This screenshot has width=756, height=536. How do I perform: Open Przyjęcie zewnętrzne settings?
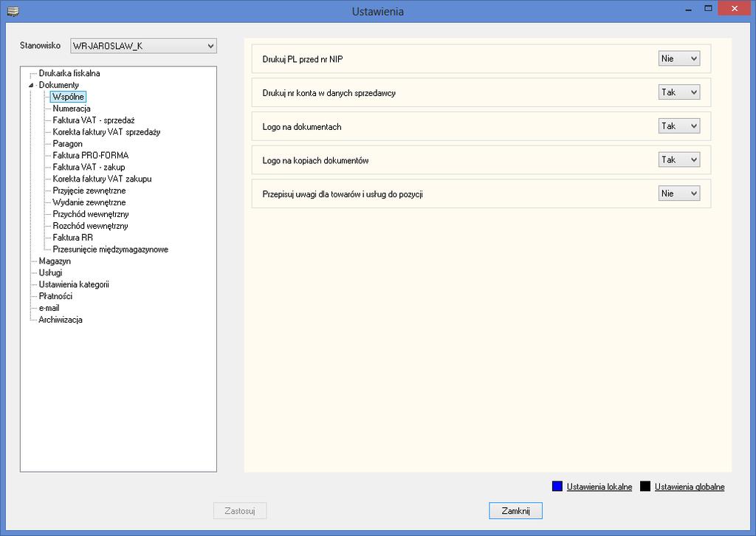click(89, 190)
